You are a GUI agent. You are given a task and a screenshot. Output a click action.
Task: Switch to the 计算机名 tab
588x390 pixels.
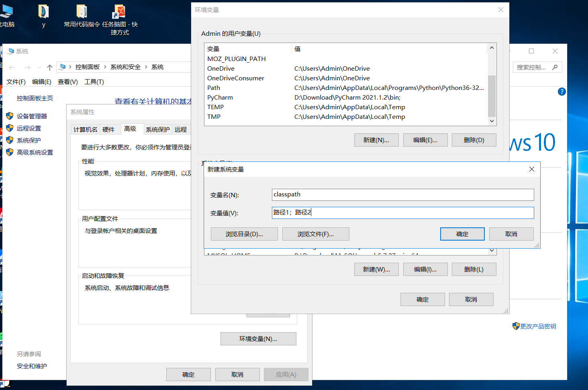tap(85, 129)
